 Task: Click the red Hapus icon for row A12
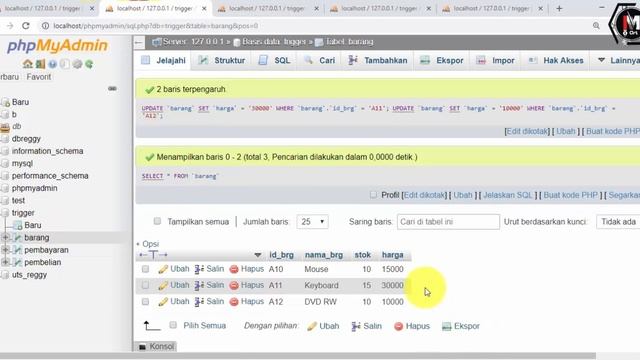tap(234, 302)
